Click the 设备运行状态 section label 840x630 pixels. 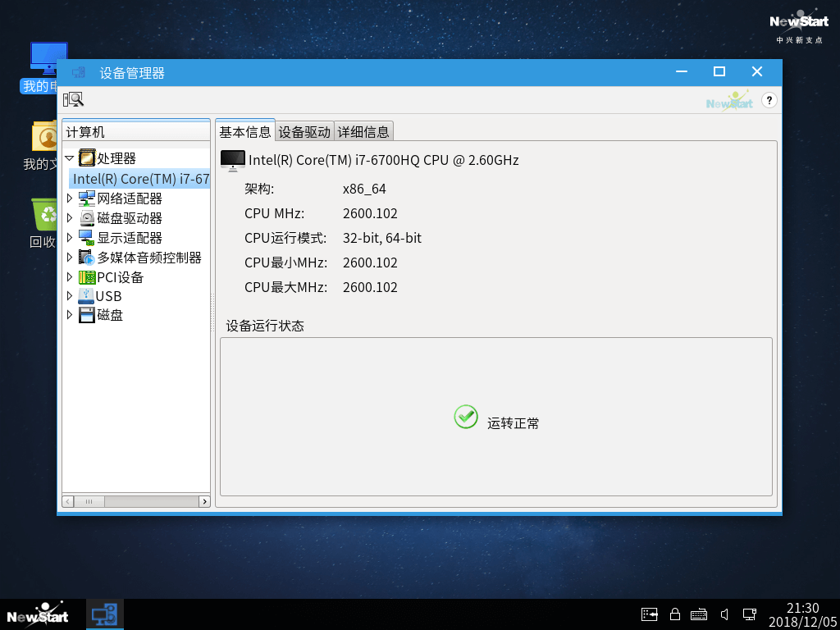click(x=265, y=326)
